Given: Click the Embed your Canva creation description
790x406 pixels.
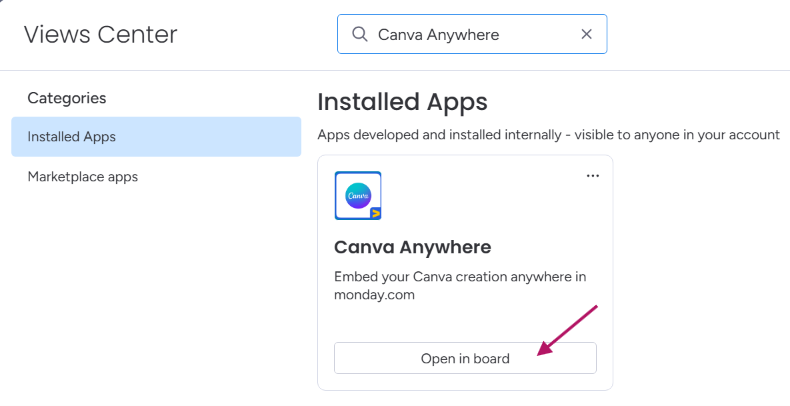Looking at the screenshot, I should click(x=459, y=286).
